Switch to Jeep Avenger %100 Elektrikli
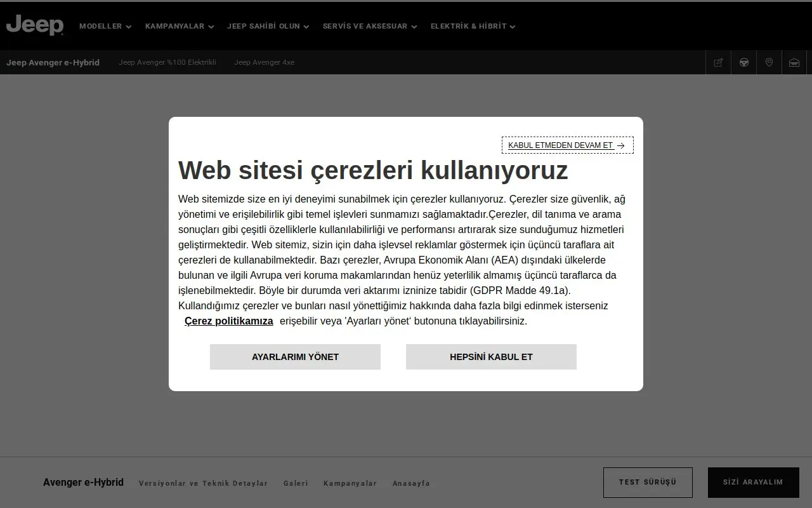 point(167,62)
